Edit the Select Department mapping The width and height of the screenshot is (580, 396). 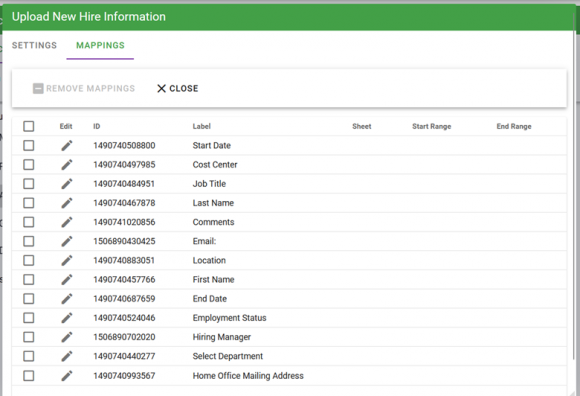[67, 356]
